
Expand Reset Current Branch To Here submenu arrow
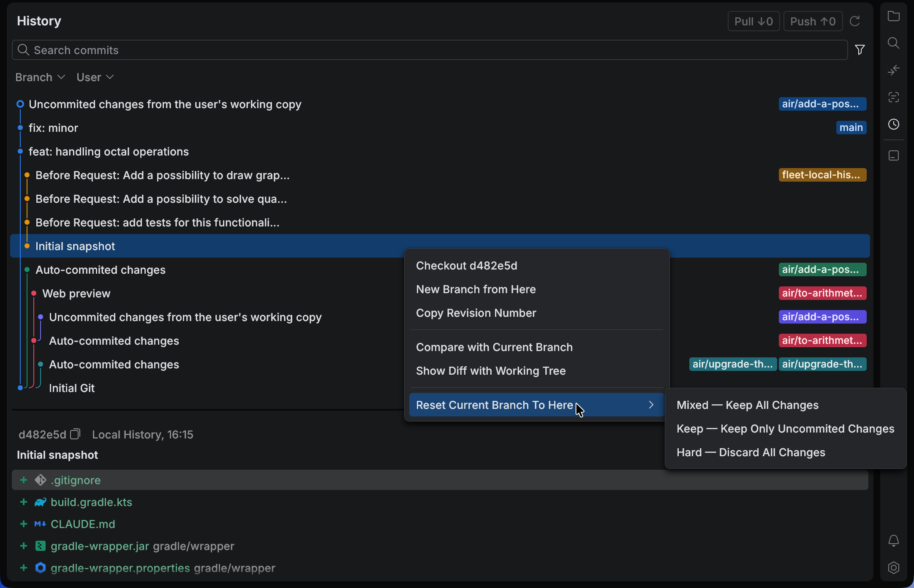pyautogui.click(x=651, y=405)
